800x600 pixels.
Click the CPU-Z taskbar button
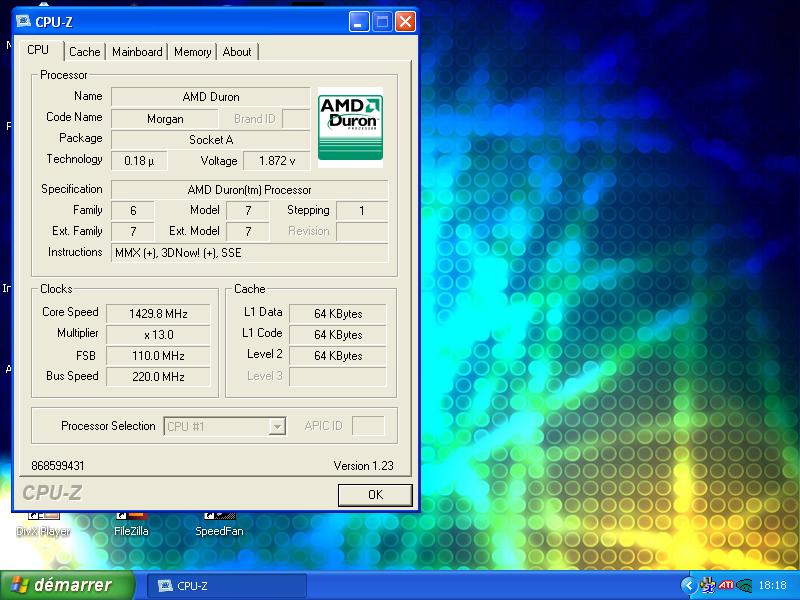227,586
